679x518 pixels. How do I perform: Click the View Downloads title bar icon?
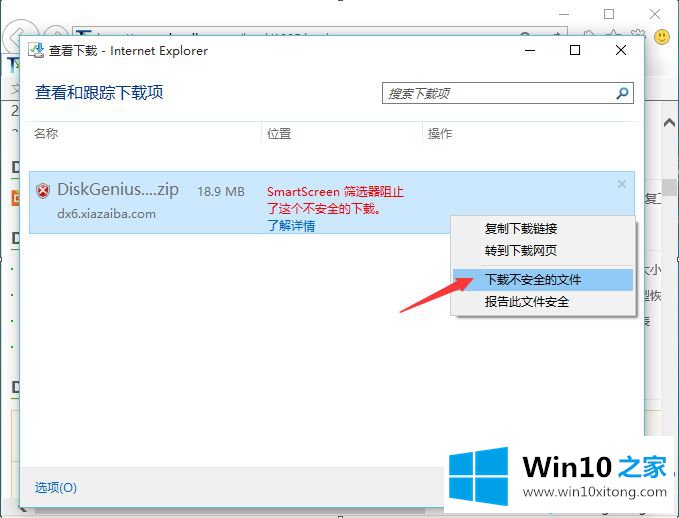(x=36, y=50)
